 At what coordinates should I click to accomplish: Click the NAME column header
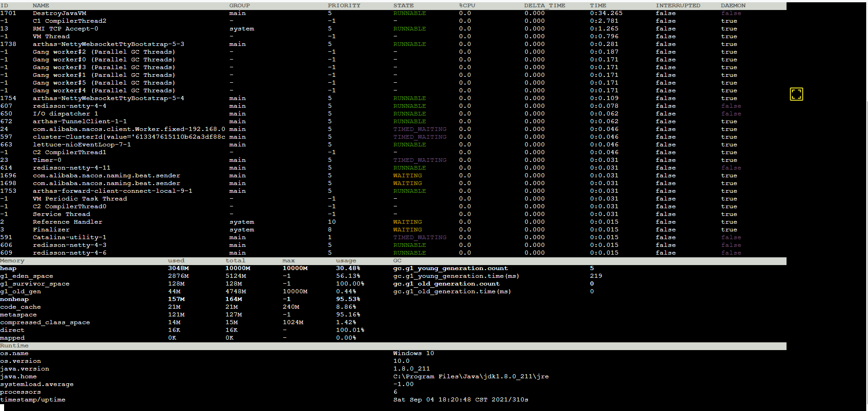point(41,5)
